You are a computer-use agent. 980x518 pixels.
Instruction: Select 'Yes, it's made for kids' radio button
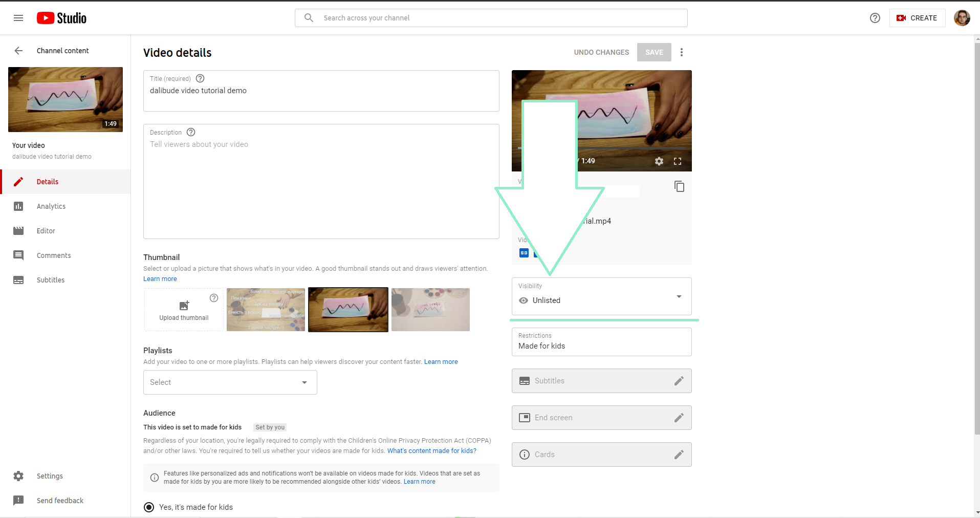click(x=149, y=507)
